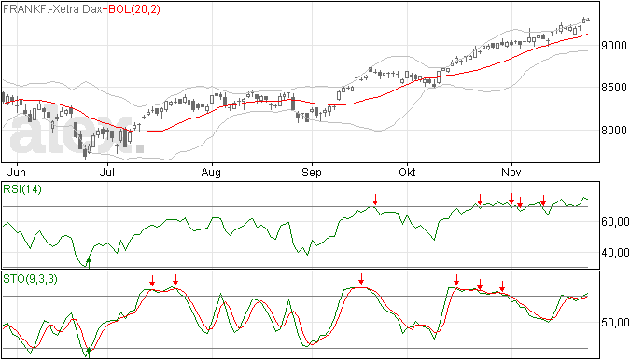
Task: Click the green buy arrow in RSI panel
Action: point(89,263)
